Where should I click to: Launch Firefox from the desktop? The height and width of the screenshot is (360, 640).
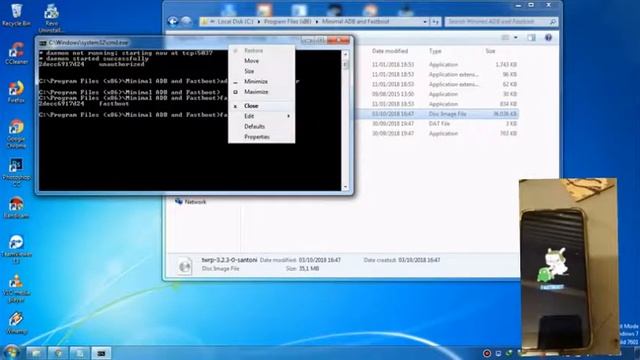[x=16, y=91]
